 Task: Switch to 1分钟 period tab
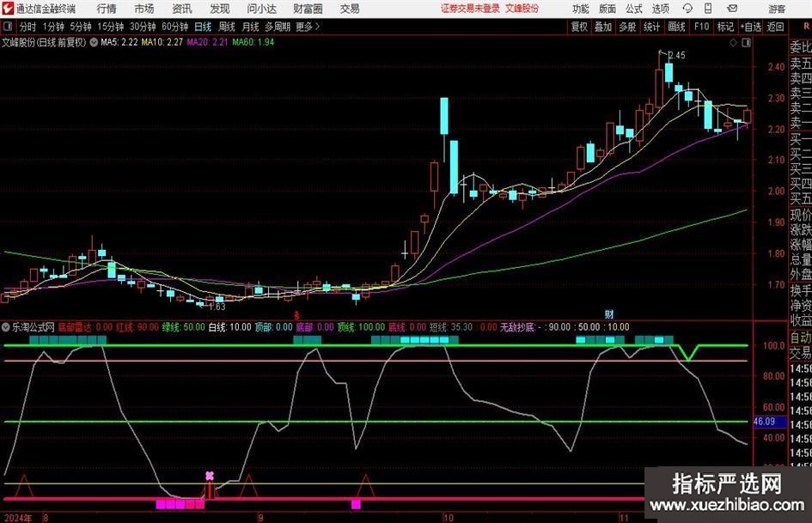coord(53,27)
